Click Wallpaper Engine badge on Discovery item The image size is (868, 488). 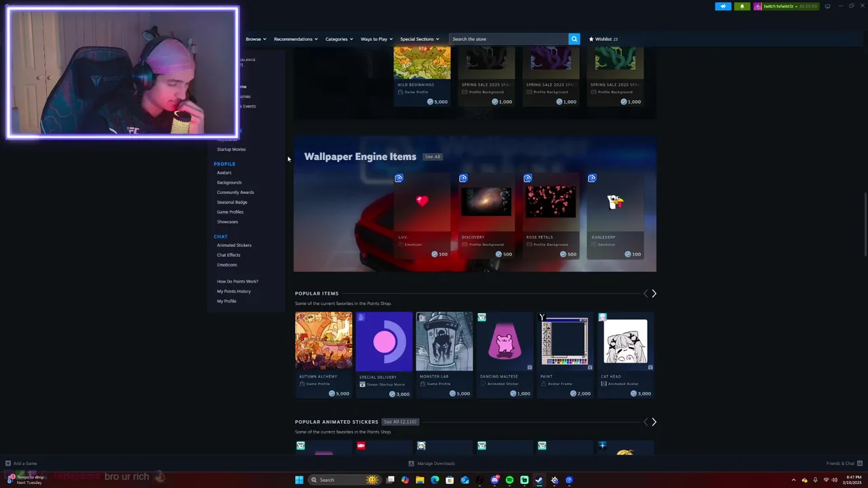point(463,178)
